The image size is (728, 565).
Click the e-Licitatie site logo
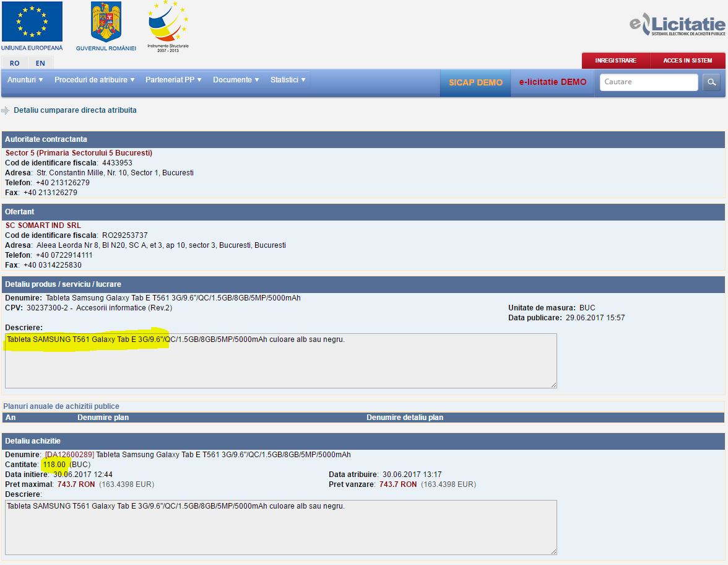coord(677,24)
